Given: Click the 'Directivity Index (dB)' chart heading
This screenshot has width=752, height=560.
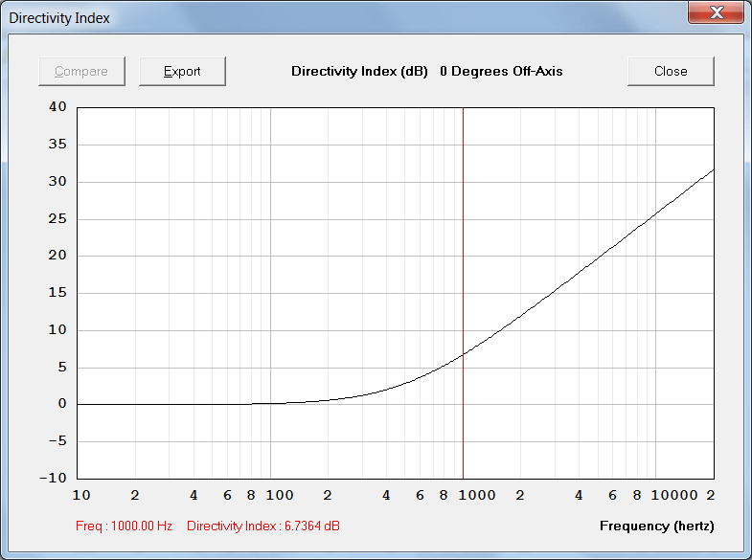Looking at the screenshot, I should (x=359, y=72).
